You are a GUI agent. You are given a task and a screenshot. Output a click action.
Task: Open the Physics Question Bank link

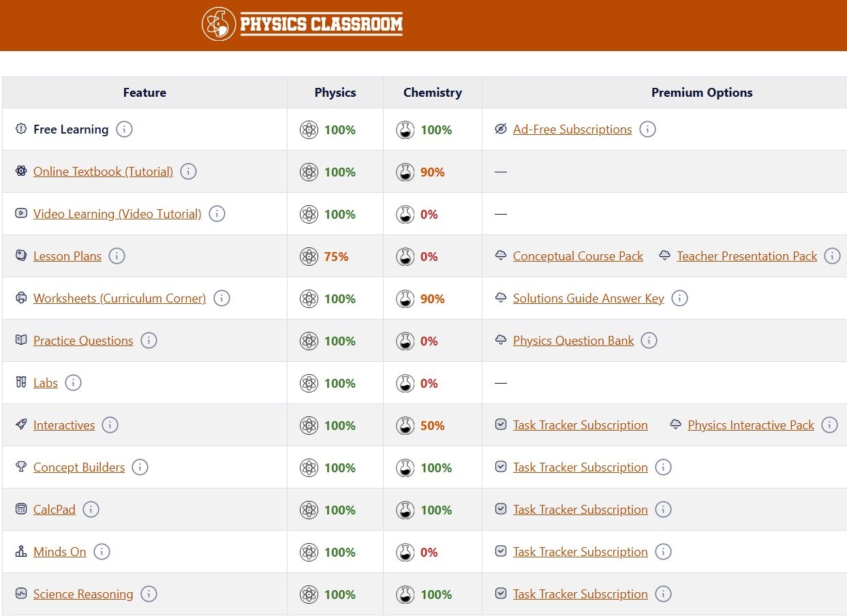point(574,340)
